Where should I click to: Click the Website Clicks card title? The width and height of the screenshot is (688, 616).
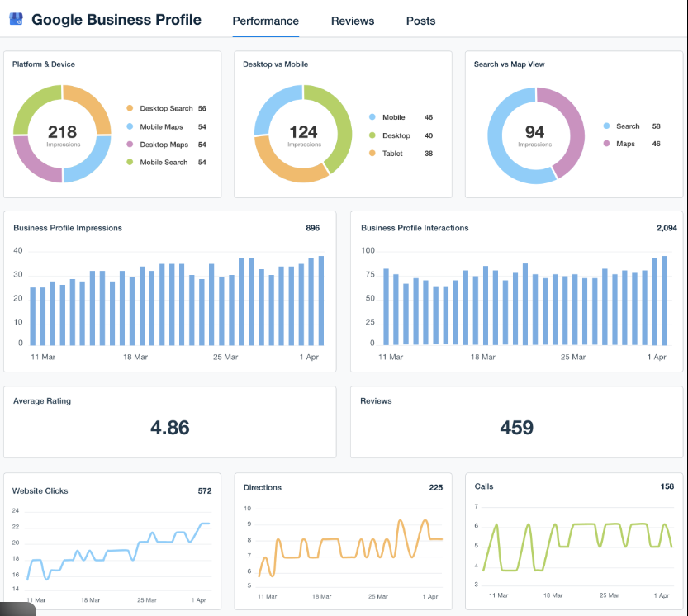(40, 490)
